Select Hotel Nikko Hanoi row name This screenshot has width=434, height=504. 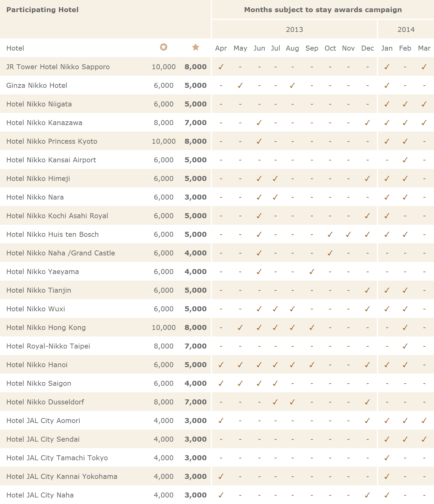pos(37,365)
